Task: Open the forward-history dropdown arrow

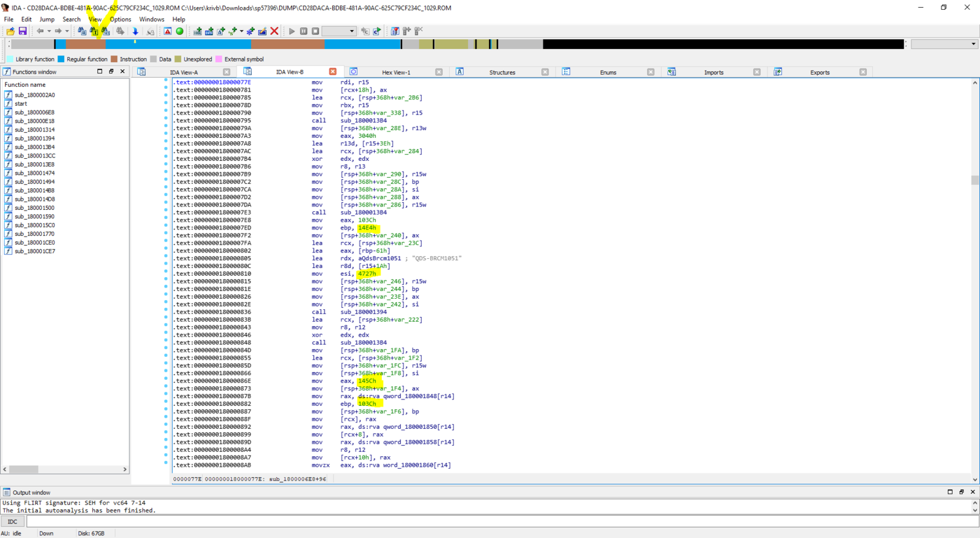Action: point(67,31)
